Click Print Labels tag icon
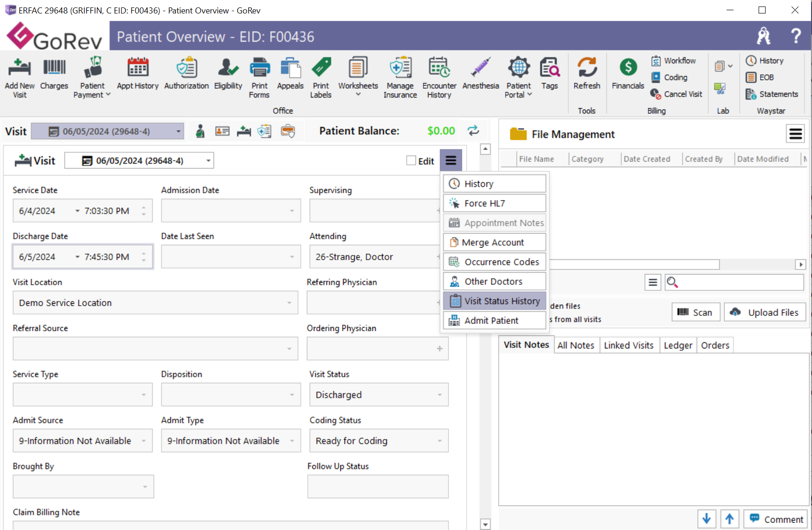Image resolution: width=812 pixels, height=530 pixels. [321, 67]
